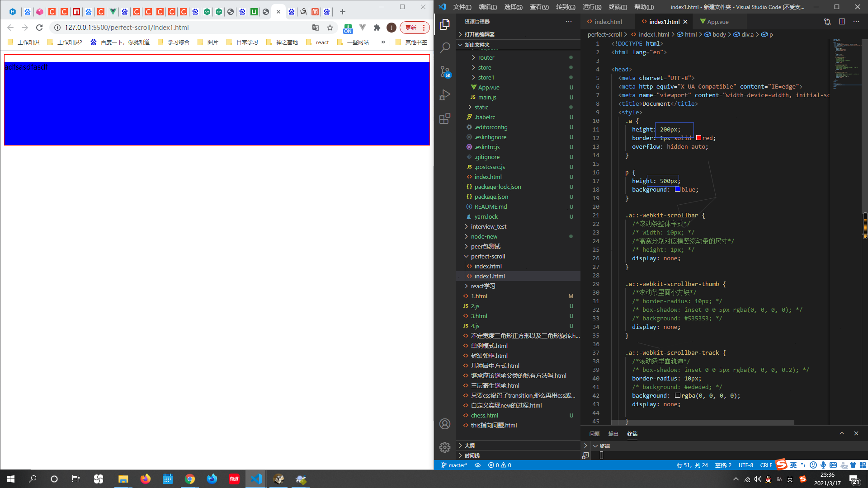Open the Explorer view in activity bar
868x488 pixels.
(445, 24)
